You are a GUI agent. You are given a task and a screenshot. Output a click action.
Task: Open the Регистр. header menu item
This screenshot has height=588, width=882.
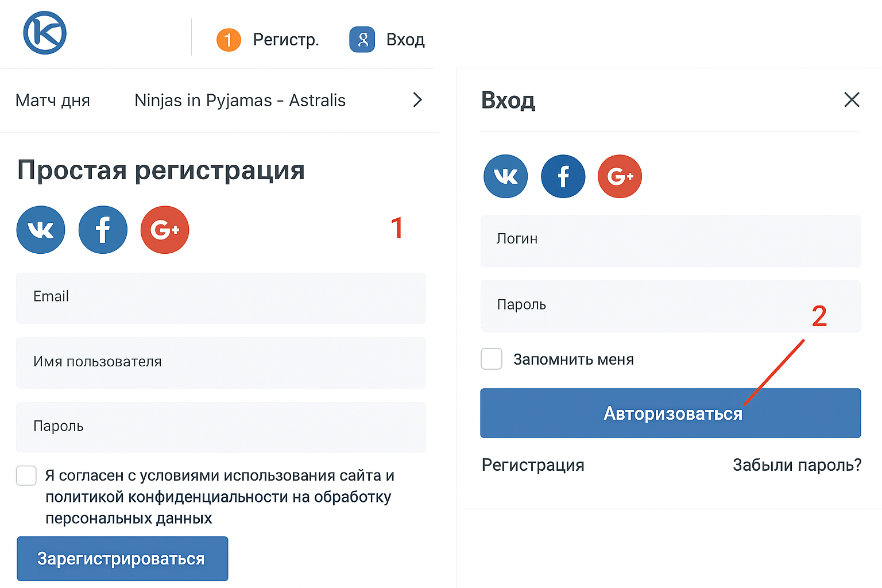(285, 40)
